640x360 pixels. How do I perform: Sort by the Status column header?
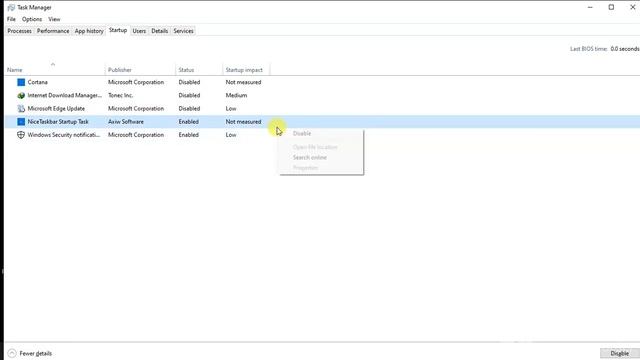(x=186, y=70)
